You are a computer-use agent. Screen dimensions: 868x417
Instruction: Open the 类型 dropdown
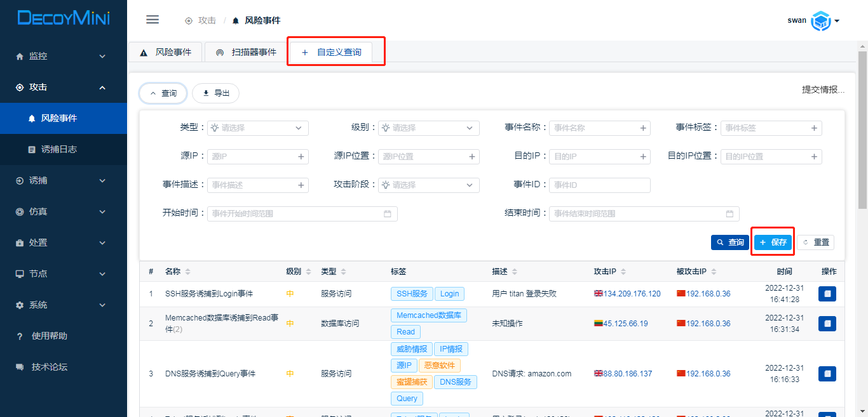[x=257, y=128]
